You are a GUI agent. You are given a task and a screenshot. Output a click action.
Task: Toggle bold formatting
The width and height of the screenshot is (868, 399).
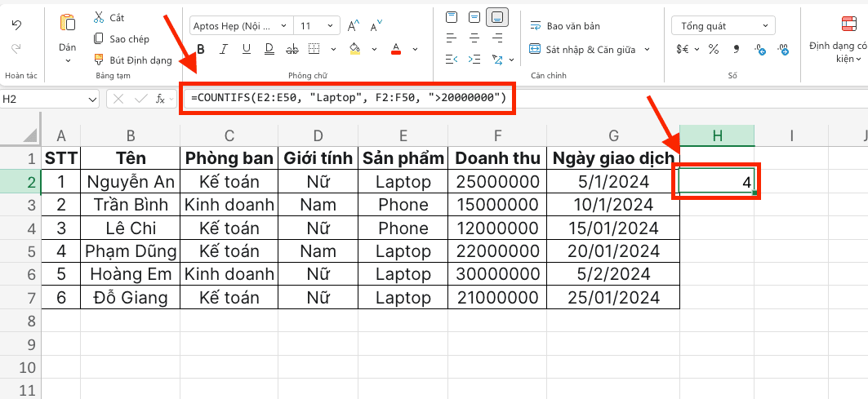[200, 49]
